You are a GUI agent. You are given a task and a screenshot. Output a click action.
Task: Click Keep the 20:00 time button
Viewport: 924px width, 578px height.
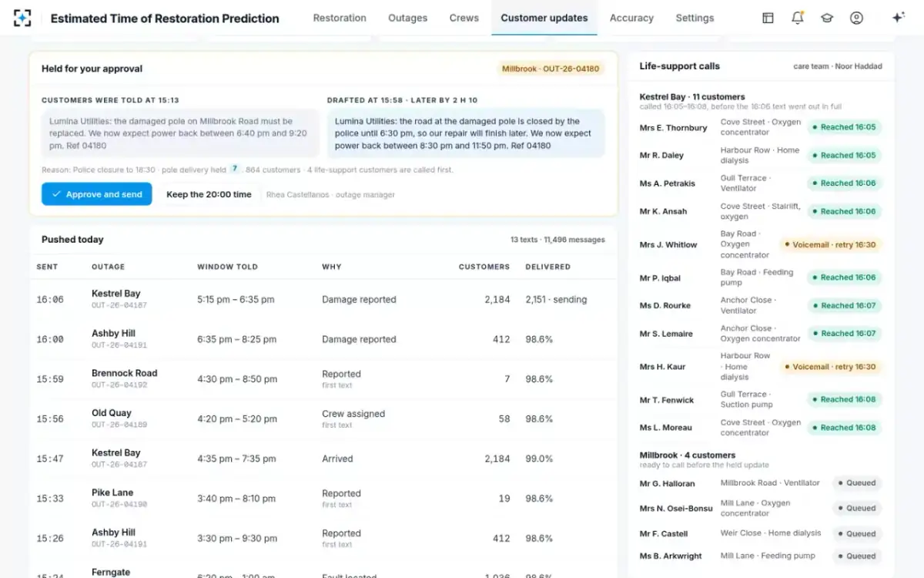(209, 194)
